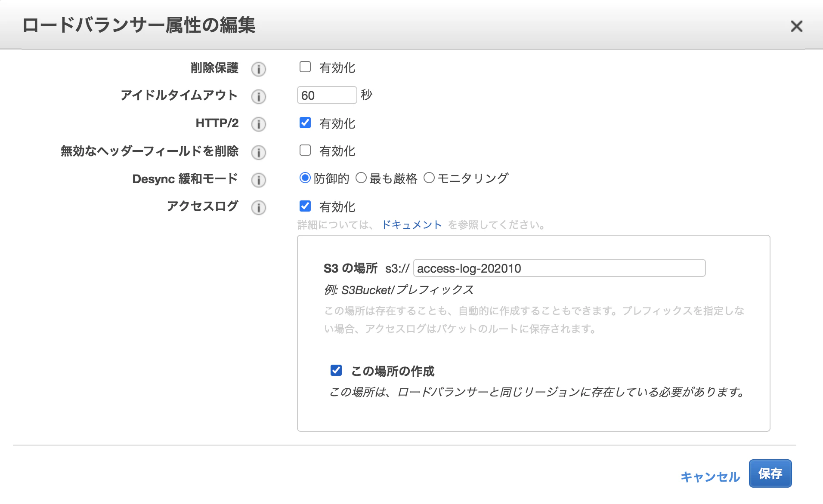Click the キャンセル link

click(x=710, y=476)
